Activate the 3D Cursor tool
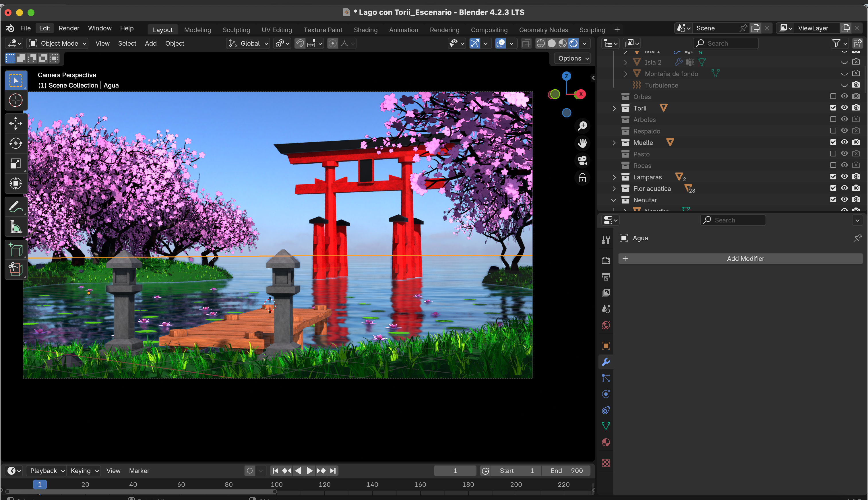Viewport: 868px width, 500px height. click(x=16, y=100)
